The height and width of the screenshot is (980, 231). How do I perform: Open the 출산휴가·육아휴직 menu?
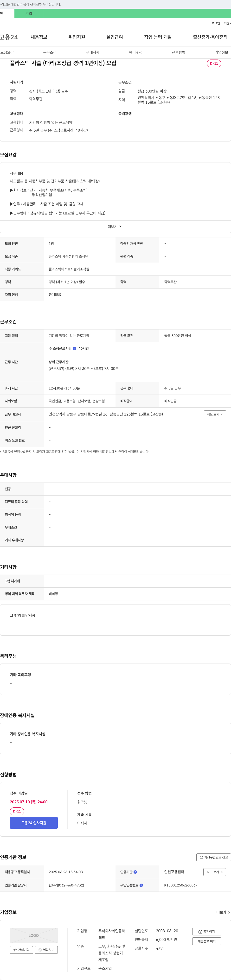(210, 37)
